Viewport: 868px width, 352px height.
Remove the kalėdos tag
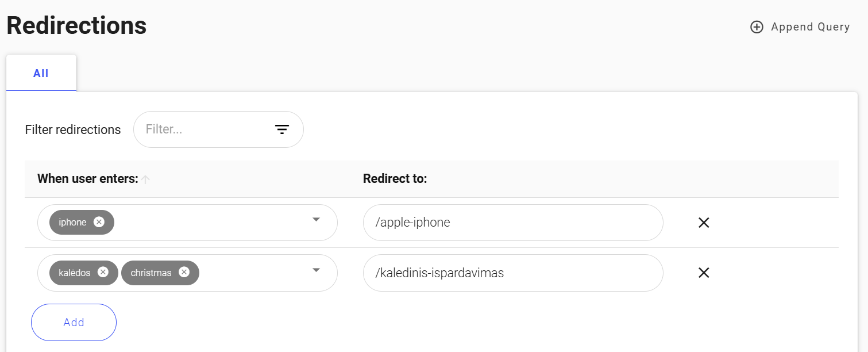[103, 273]
